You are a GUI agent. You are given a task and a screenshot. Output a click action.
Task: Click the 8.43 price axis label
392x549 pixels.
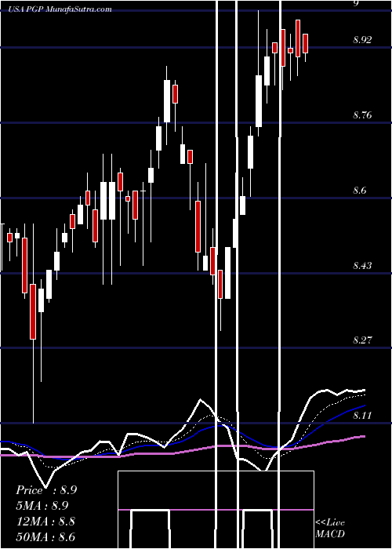(362, 265)
